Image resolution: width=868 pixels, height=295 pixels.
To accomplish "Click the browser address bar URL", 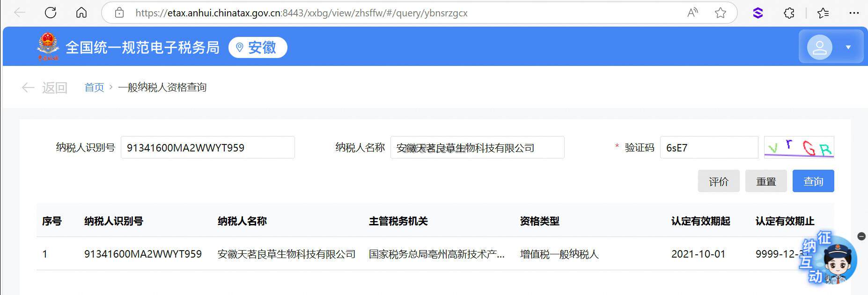I will point(302,13).
